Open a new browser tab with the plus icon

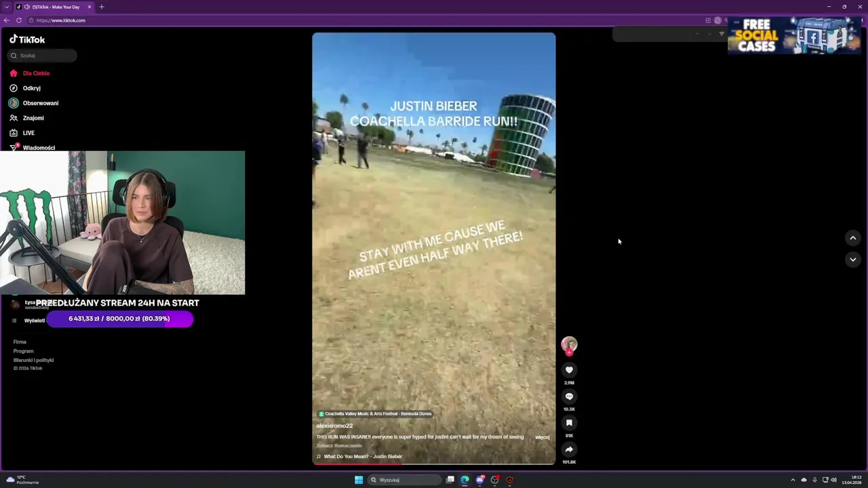tap(101, 7)
